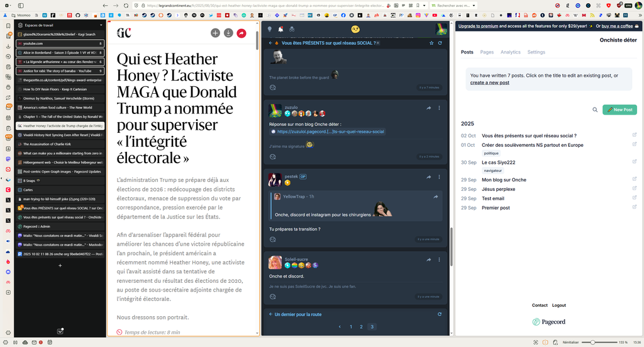Click the download icon in the article header
The image size is (644, 347).
(x=228, y=33)
